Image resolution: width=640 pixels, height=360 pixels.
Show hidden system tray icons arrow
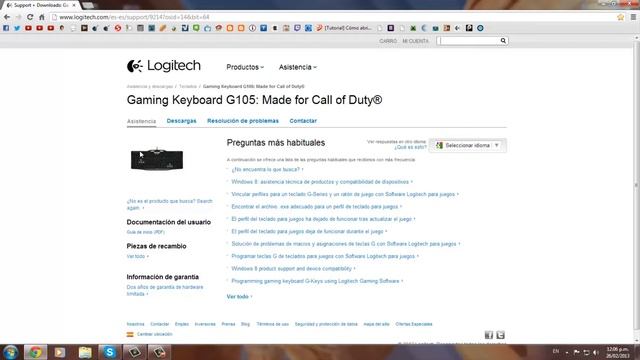click(x=567, y=352)
